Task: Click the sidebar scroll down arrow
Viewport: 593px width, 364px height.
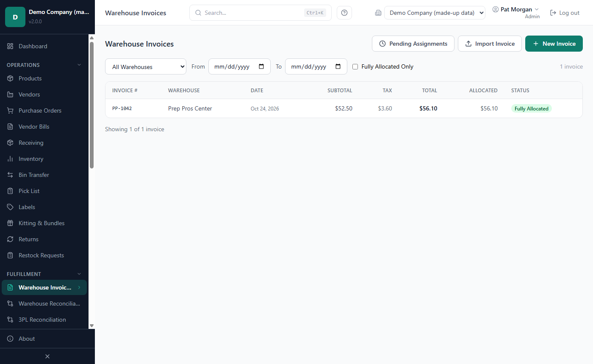Action: (x=91, y=325)
